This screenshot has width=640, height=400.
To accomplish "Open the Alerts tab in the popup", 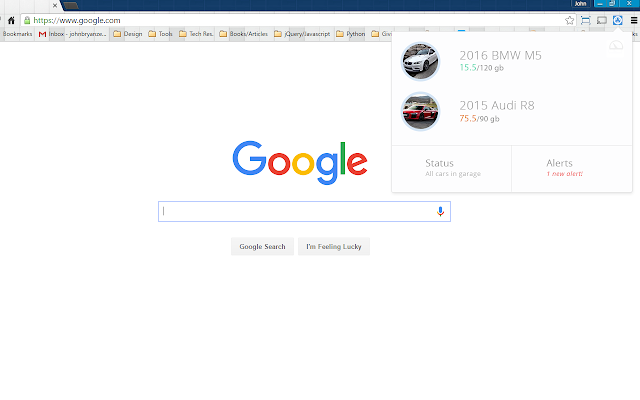I will pyautogui.click(x=572, y=169).
